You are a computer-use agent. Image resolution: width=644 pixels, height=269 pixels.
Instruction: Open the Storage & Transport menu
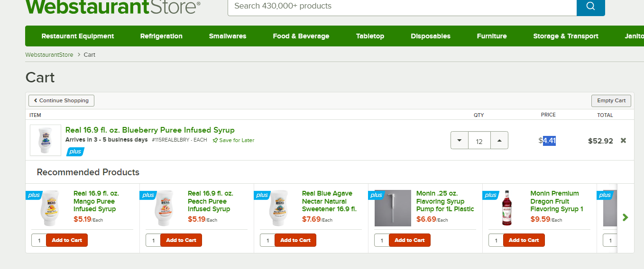tap(566, 36)
